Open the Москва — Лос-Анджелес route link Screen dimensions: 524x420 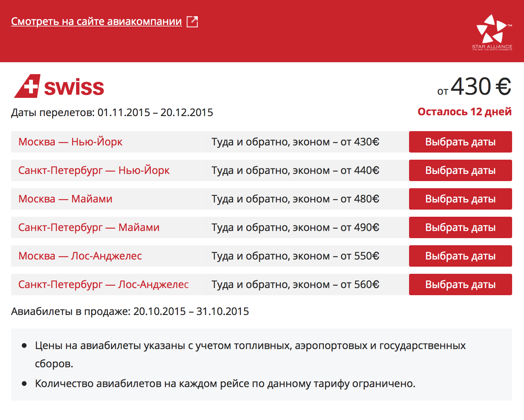pyautogui.click(x=80, y=256)
